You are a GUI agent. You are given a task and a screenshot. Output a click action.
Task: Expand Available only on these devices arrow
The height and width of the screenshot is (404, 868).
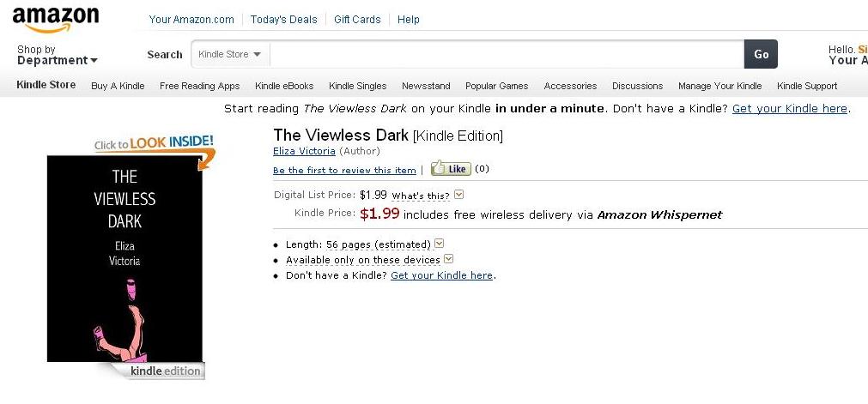coord(449,259)
